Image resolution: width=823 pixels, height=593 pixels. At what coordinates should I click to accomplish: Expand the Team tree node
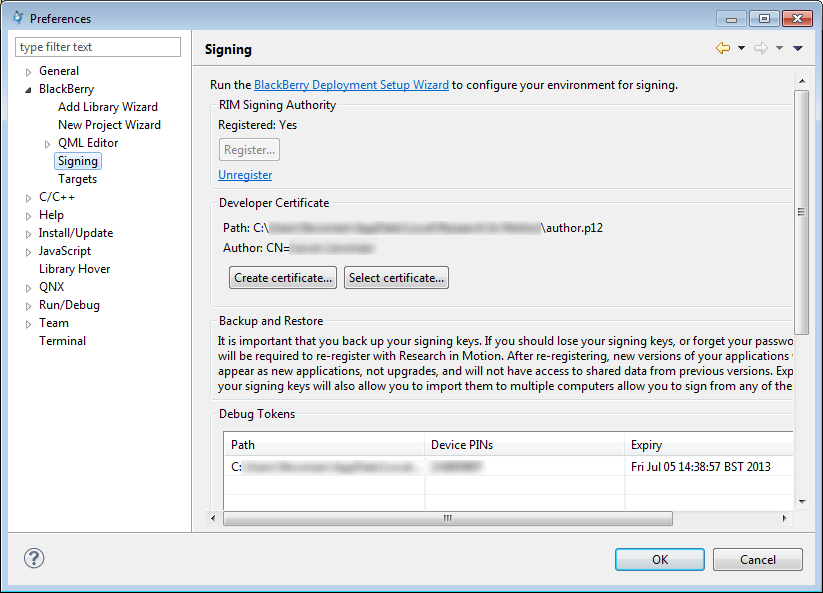point(28,324)
